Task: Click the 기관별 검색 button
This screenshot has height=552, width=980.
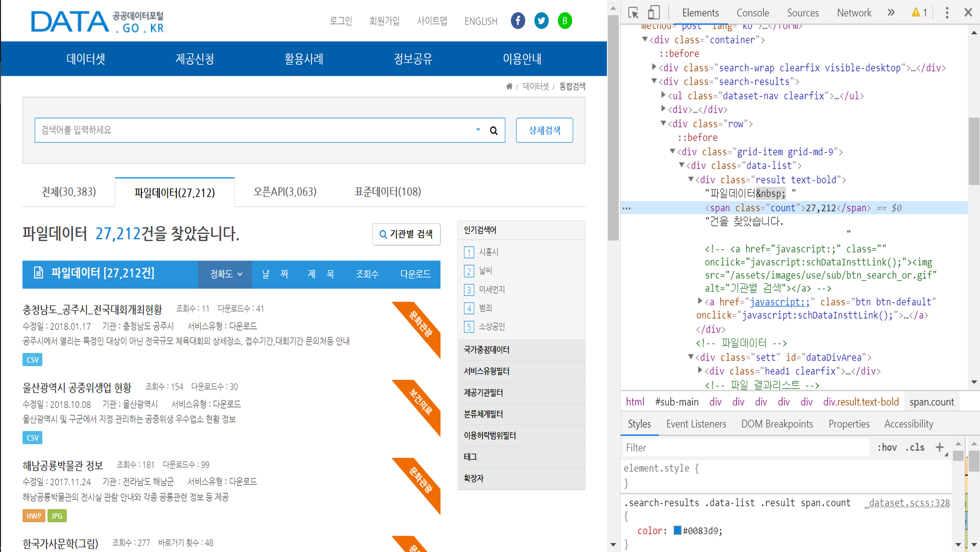Action: (406, 234)
